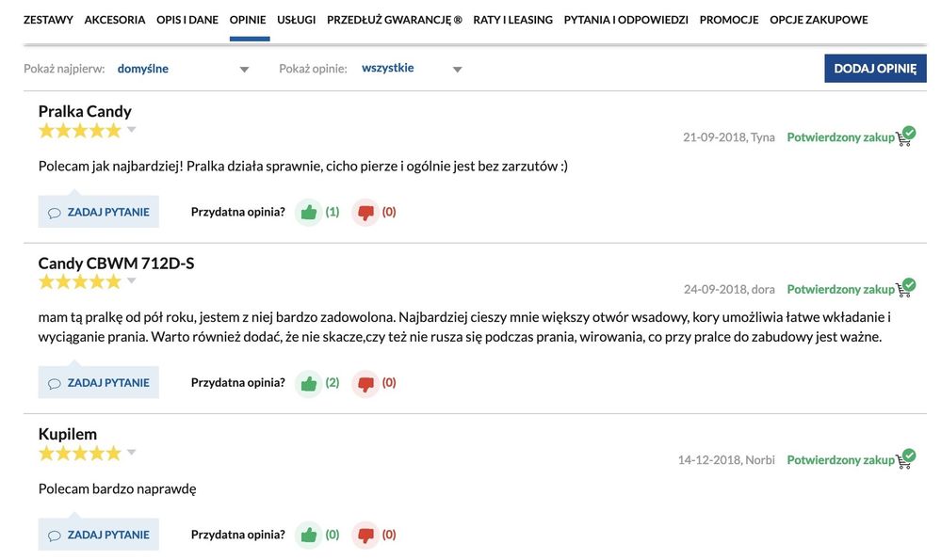Dislike Norbi's Kupilem review with thumbs down

pos(365,535)
